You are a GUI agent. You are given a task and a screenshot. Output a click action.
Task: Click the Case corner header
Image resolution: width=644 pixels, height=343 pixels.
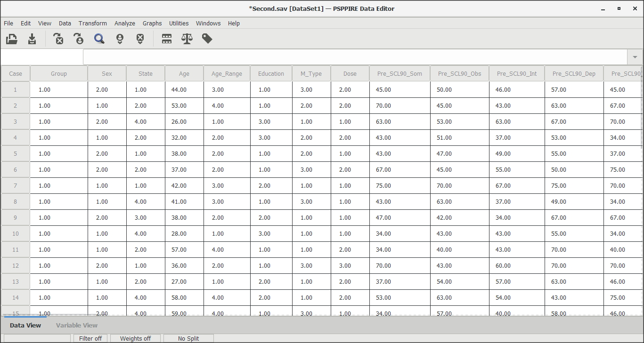pyautogui.click(x=16, y=73)
